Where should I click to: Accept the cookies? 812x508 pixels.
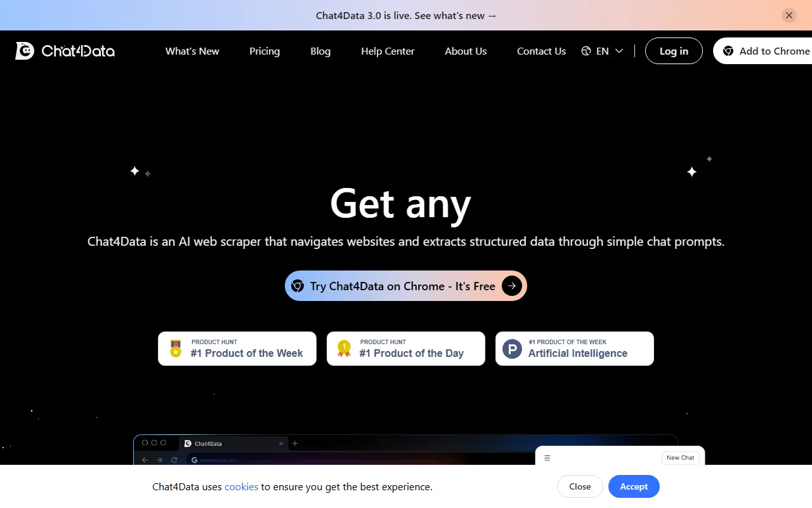point(634,486)
